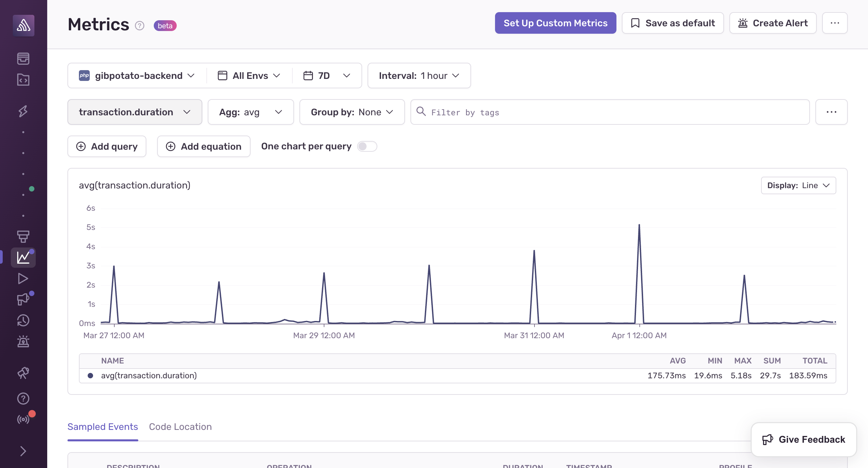Click the Set Up Custom Metrics button
Image resolution: width=868 pixels, height=468 pixels.
[556, 23]
